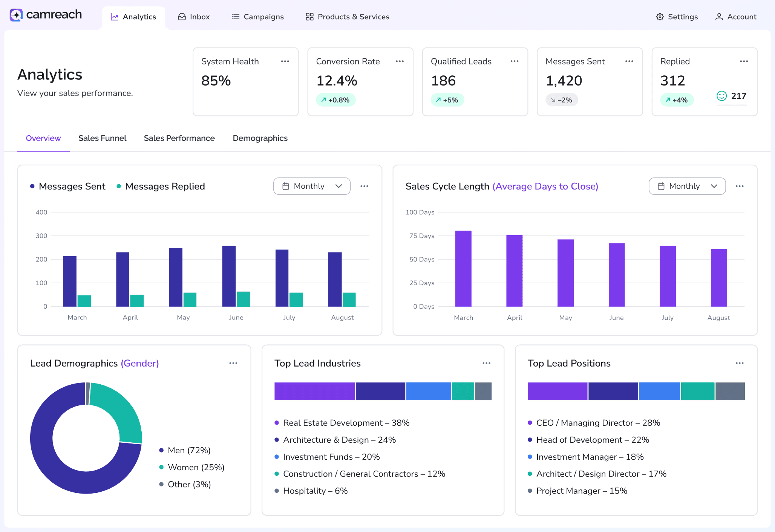Viewport: 775px width, 532px height.
Task: Open Lead Demographics card options menu
Action: coord(233,363)
